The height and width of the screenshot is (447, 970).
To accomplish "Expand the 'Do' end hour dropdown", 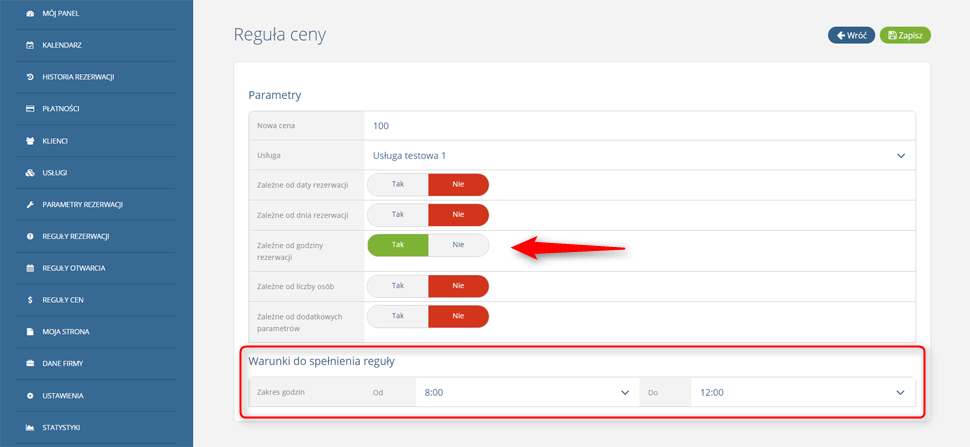I will pyautogui.click(x=800, y=393).
